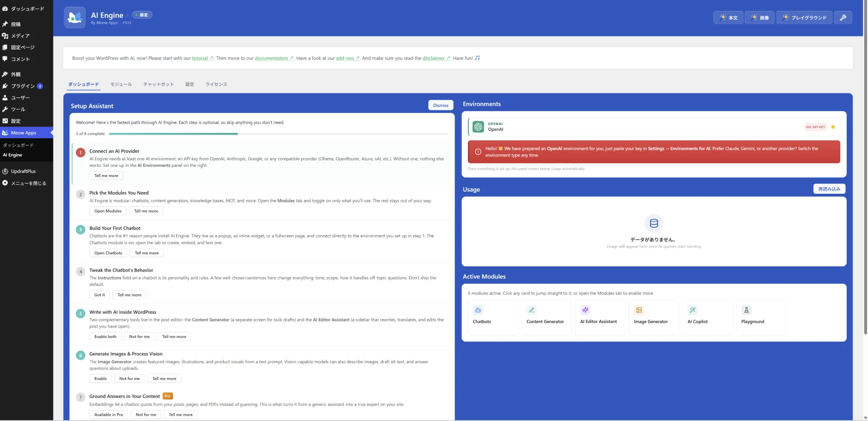Click the Open Modules button
Viewport: 868px width, 421px height.
(x=108, y=211)
